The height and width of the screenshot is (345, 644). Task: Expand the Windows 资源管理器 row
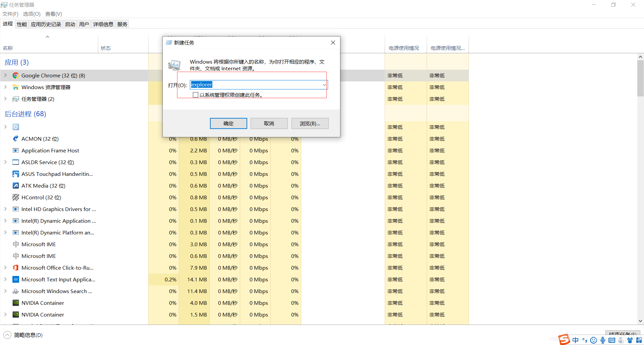pos(5,87)
